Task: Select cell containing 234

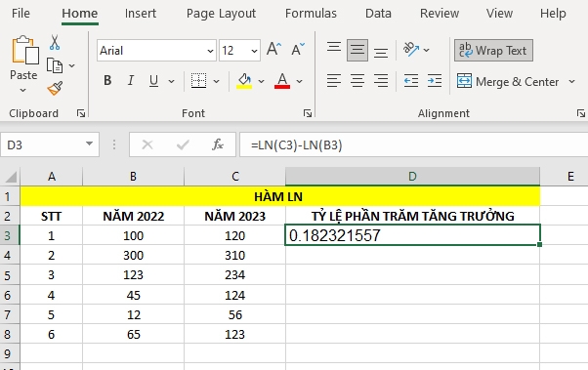Action: (x=234, y=274)
